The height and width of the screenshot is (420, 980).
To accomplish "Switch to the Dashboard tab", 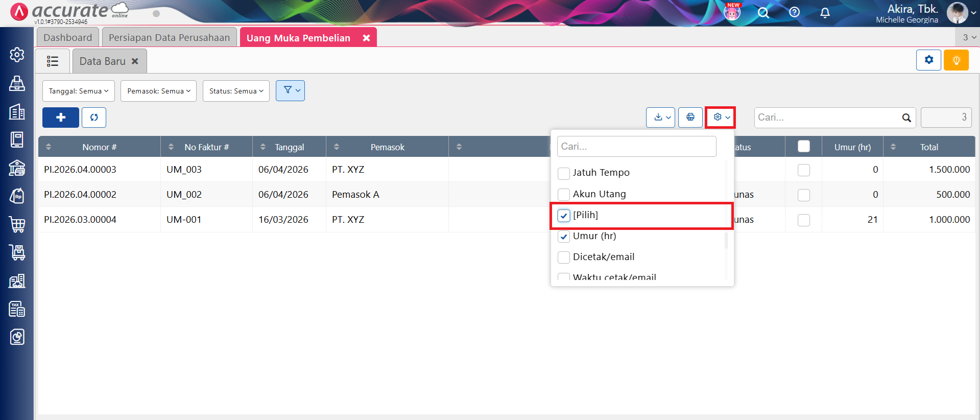I will (x=67, y=38).
